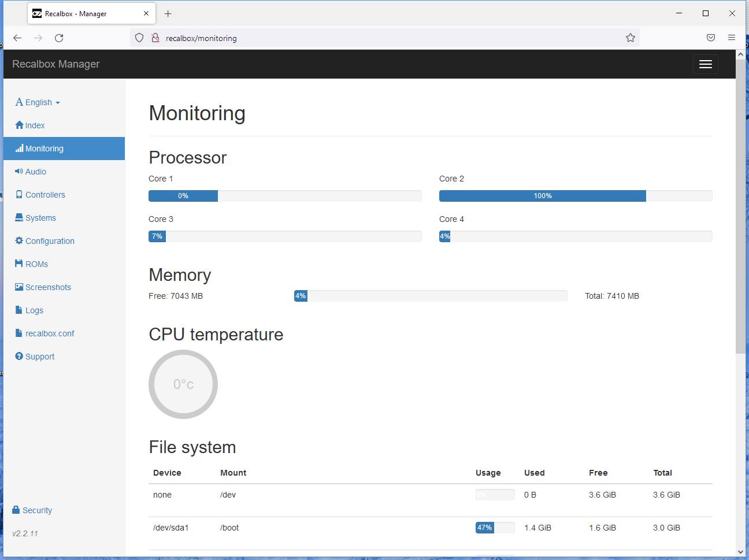Click the File system section heading

pyautogui.click(x=192, y=447)
